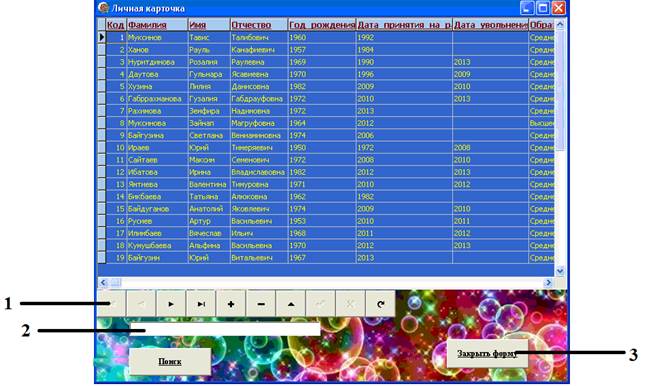Click the greyed-out prior record button
This screenshot has height=386, width=650.
[141, 304]
